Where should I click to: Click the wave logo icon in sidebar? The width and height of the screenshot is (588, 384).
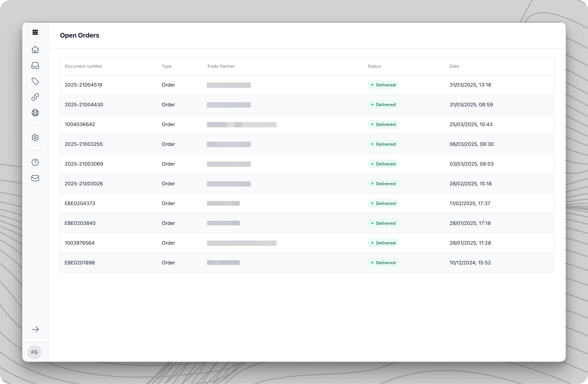35,32
